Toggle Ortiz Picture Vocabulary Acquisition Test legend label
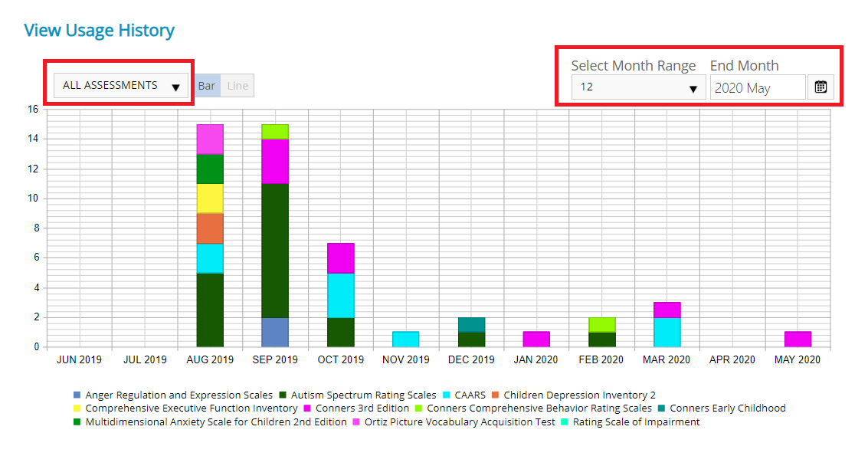 (460, 422)
